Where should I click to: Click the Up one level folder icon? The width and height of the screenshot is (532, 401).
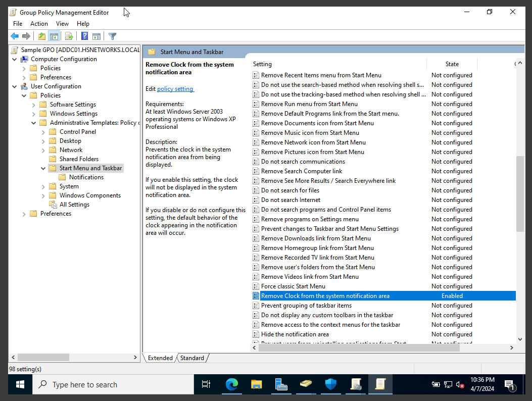[x=42, y=36]
